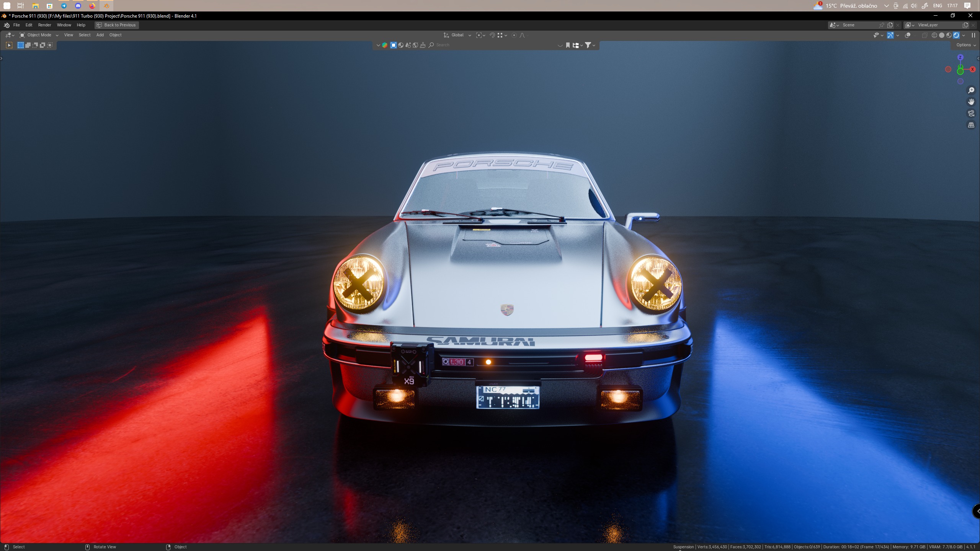Select solid viewport shading mode
Image resolution: width=980 pixels, height=551 pixels.
click(942, 35)
